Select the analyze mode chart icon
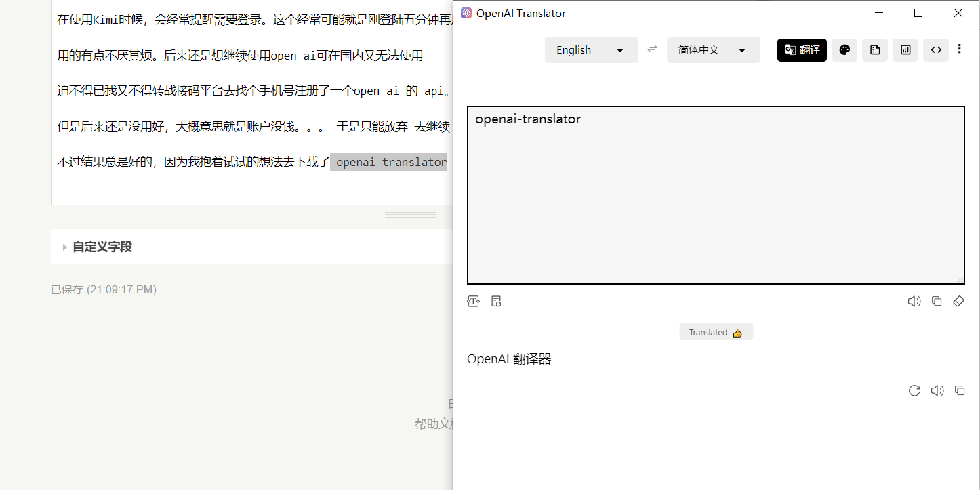This screenshot has width=980, height=490. click(x=905, y=49)
